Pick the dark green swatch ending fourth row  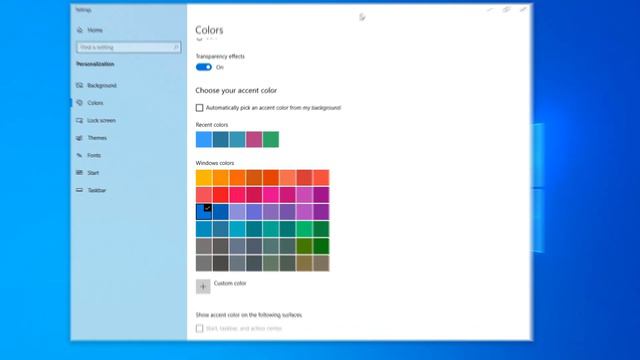pyautogui.click(x=321, y=229)
